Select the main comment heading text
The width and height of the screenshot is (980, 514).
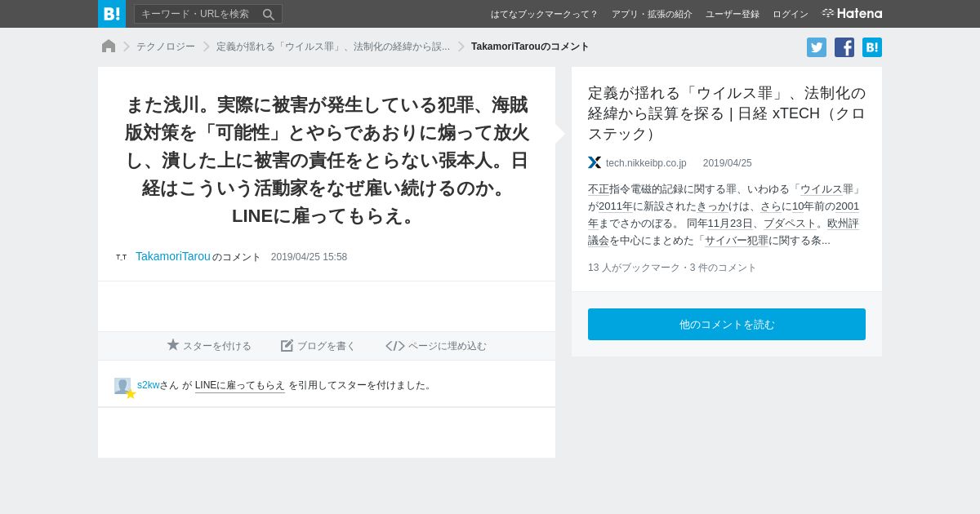[x=327, y=160]
